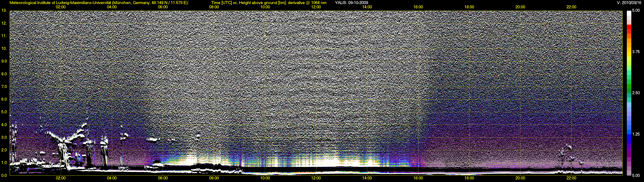Click the 12. height axis label
Screen dimensions: 644x182
4,23
